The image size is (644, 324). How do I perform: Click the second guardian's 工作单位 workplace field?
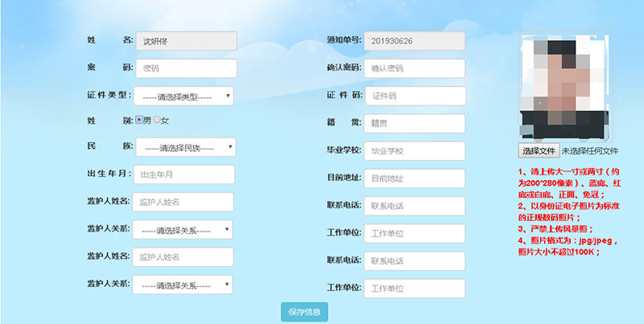tap(415, 289)
